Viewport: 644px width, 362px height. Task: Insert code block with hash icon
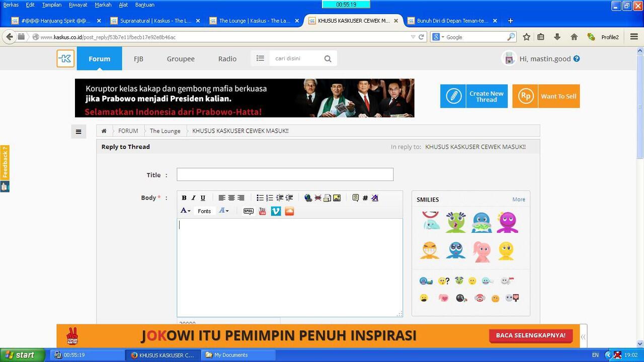pos(365,198)
